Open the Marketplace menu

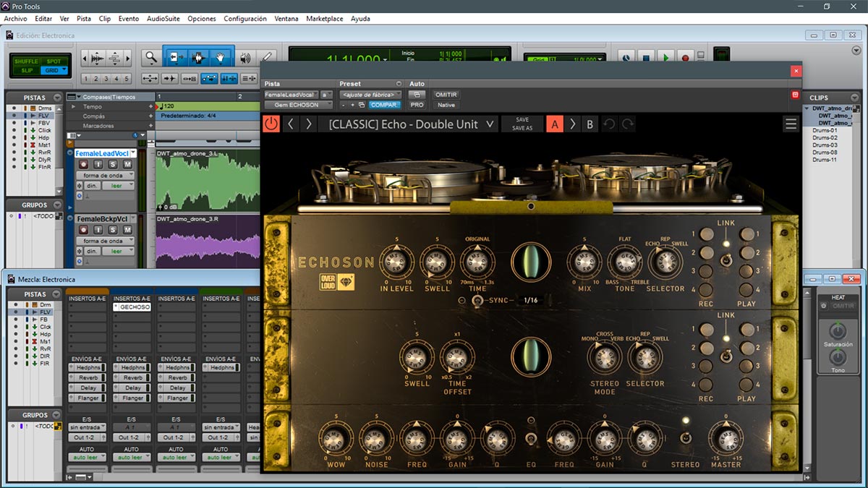pos(325,19)
